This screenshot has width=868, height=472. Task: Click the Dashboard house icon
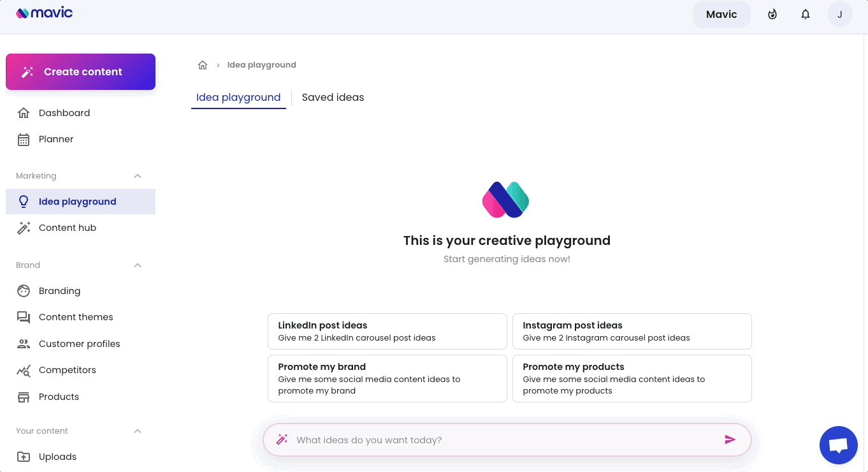(x=24, y=113)
